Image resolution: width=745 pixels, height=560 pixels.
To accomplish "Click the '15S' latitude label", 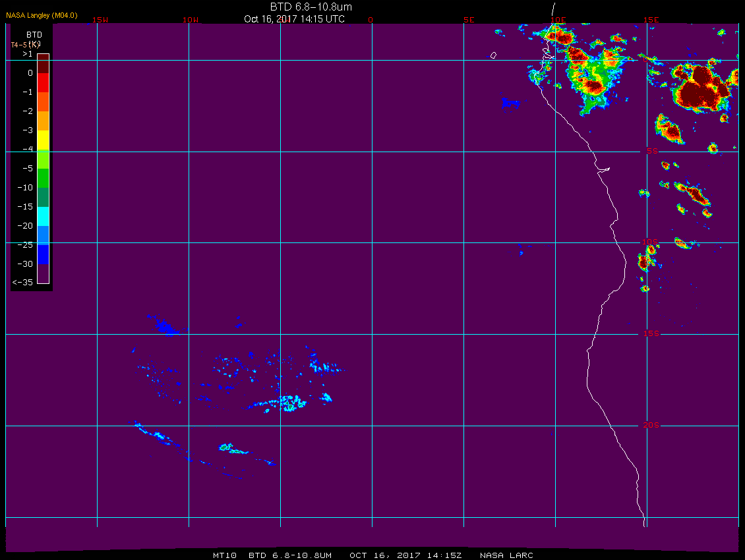I will point(651,333).
